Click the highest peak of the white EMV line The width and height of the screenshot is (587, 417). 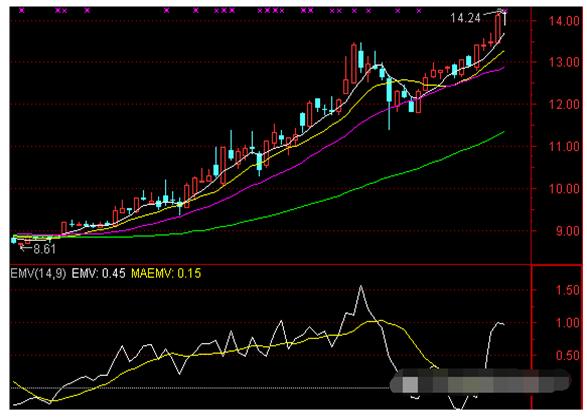point(361,286)
